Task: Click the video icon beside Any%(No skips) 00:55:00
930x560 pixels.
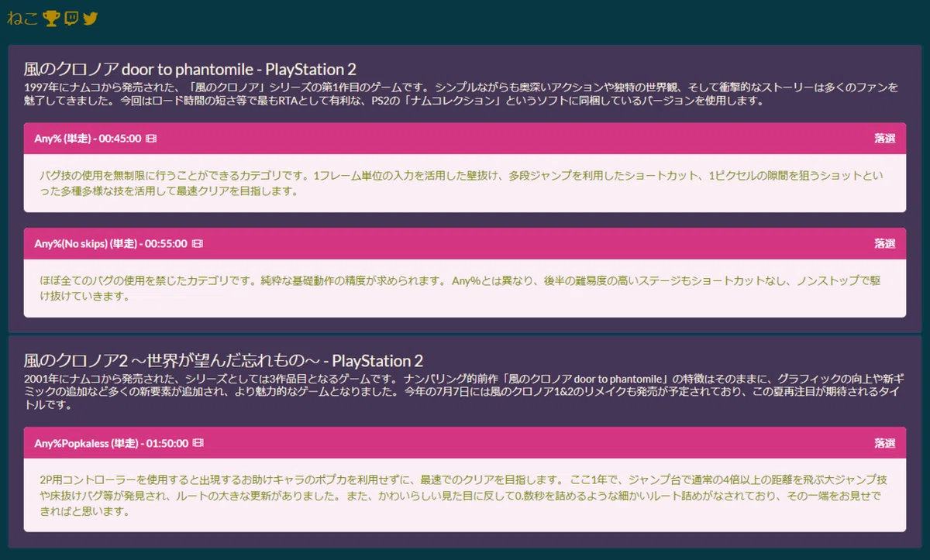Action: [x=198, y=243]
